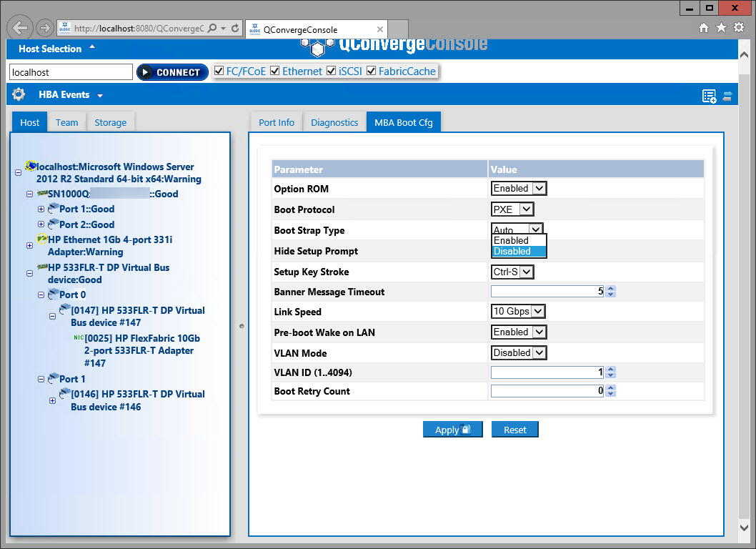Click the favorites star icon
Viewport: 756px width, 549px height.
721,28
